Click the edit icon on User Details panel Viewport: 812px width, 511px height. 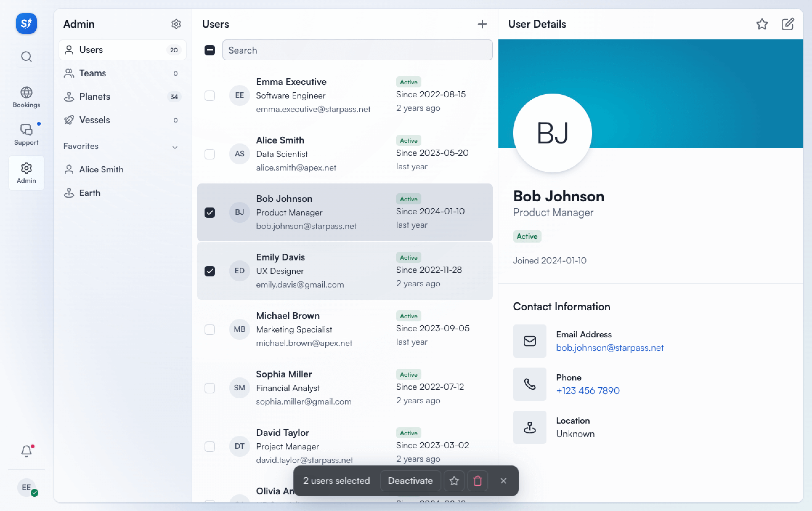pos(787,24)
